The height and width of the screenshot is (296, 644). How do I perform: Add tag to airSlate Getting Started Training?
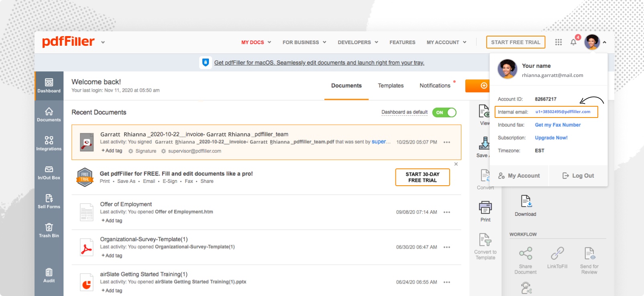pyautogui.click(x=112, y=290)
